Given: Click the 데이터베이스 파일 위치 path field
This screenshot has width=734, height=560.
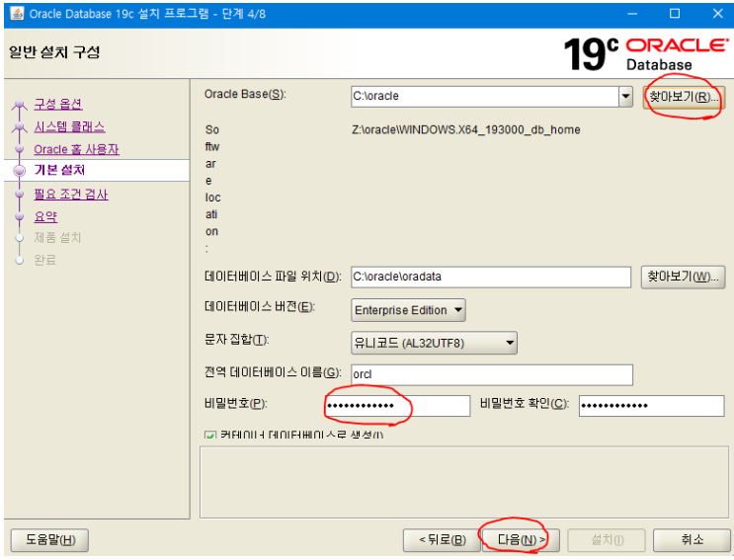Looking at the screenshot, I should pyautogui.click(x=491, y=277).
